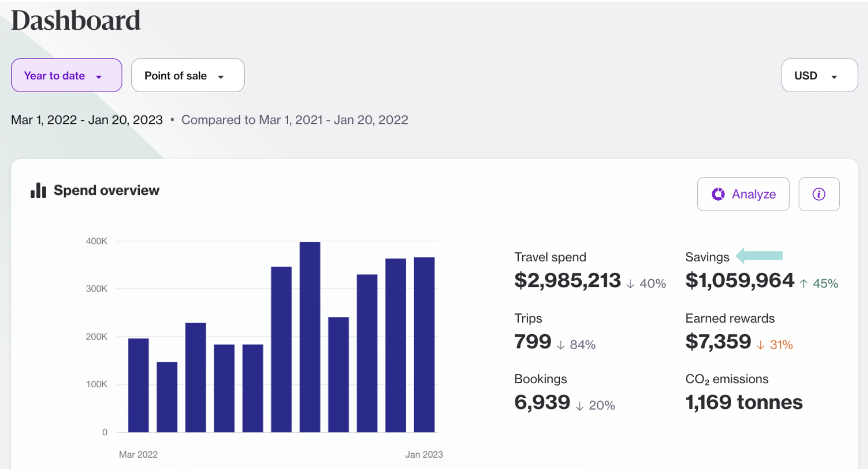Open the Year to date dropdown

pyautogui.click(x=66, y=75)
